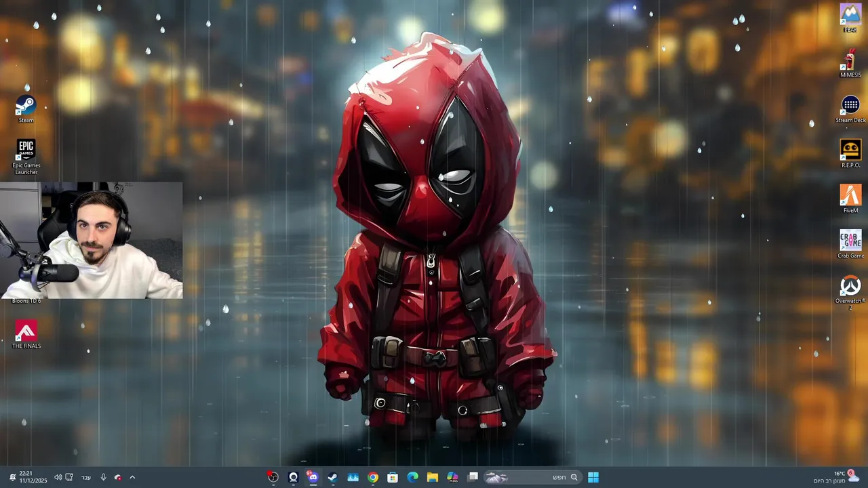Launch the Crab Game shortcut
The image size is (868, 488).
[x=850, y=245]
